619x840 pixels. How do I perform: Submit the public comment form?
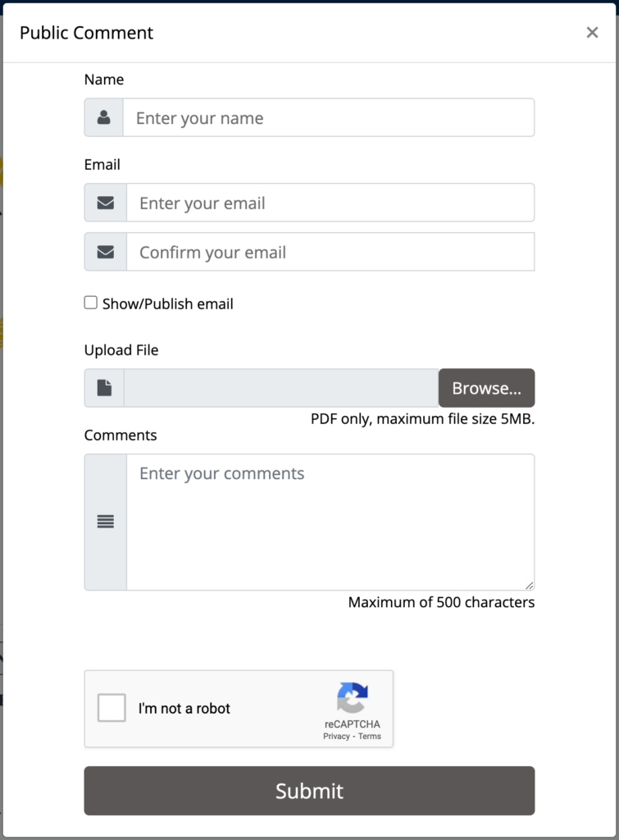pyautogui.click(x=310, y=791)
